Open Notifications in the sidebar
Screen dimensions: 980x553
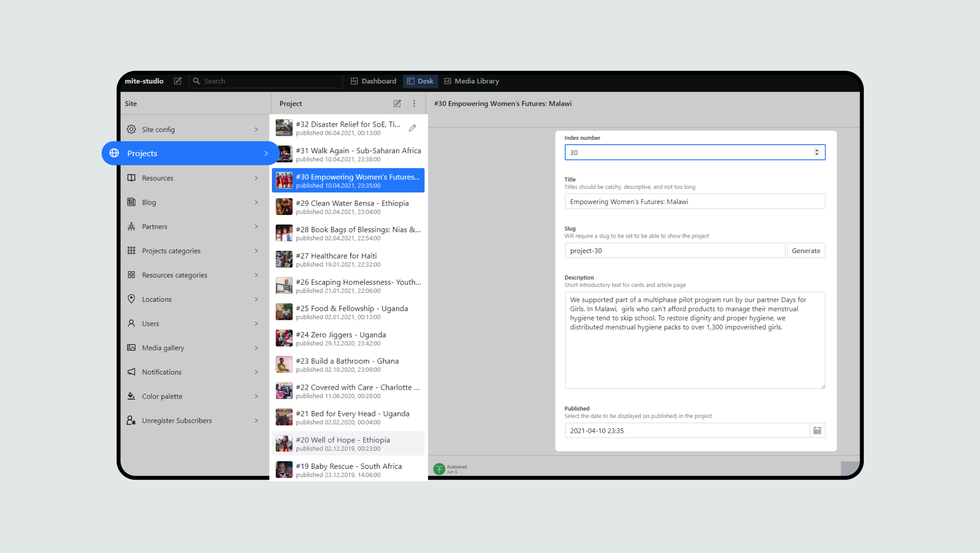click(x=162, y=372)
